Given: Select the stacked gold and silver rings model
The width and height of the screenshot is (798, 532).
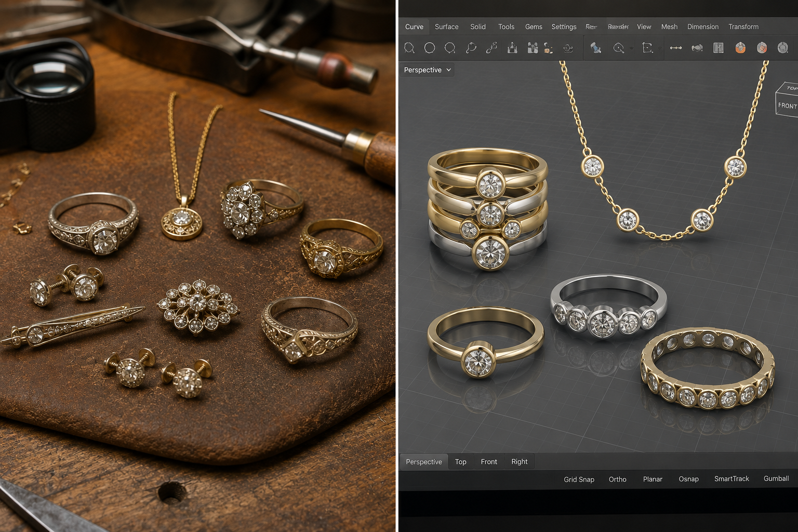Looking at the screenshot, I should [x=487, y=209].
